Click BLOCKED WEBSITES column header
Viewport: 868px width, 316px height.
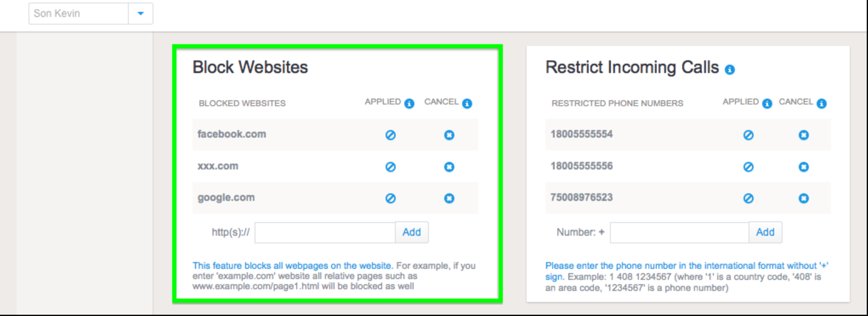242,103
